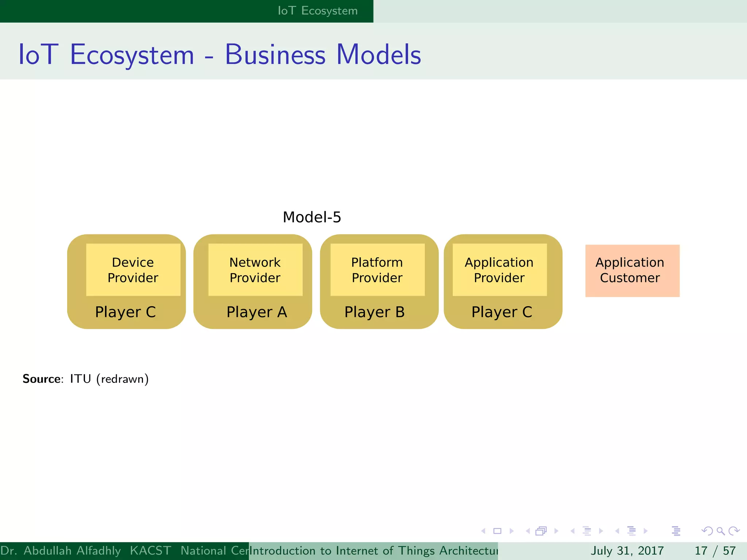Click the Platform Provider box

(x=377, y=270)
